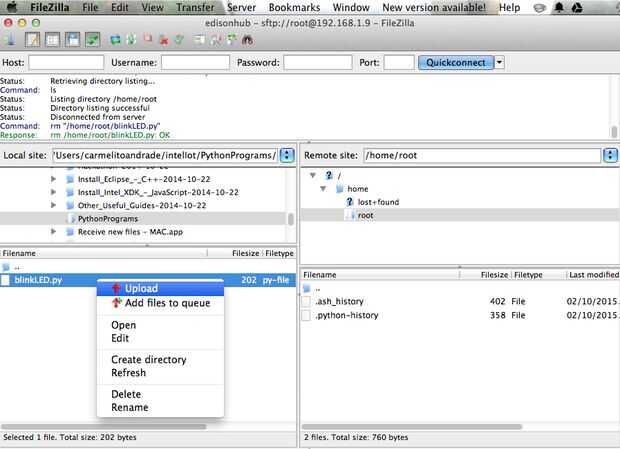The image size is (620, 449).
Task: Click the remote file list horizontal scrollbar
Action: click(x=412, y=426)
